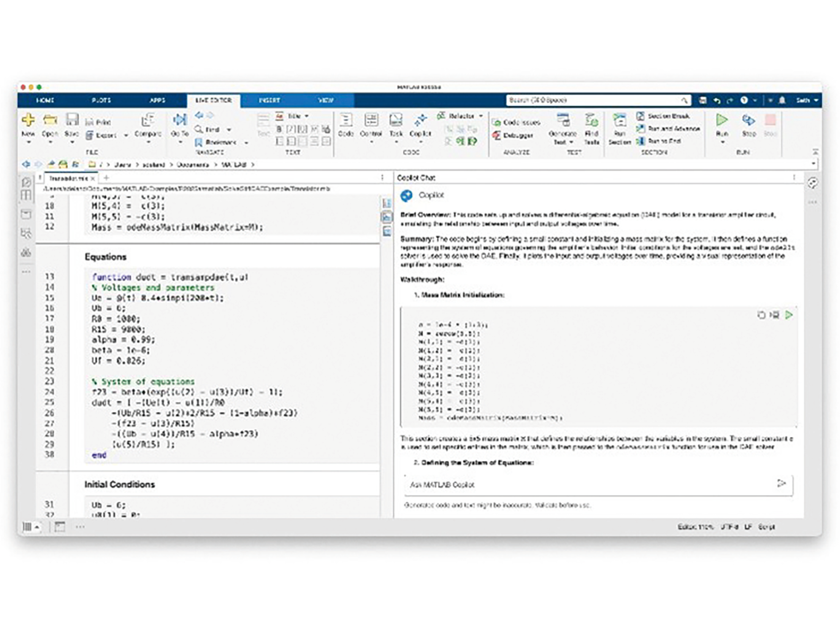Switch to the INSERT ribbon tab
840x632 pixels.
269,100
